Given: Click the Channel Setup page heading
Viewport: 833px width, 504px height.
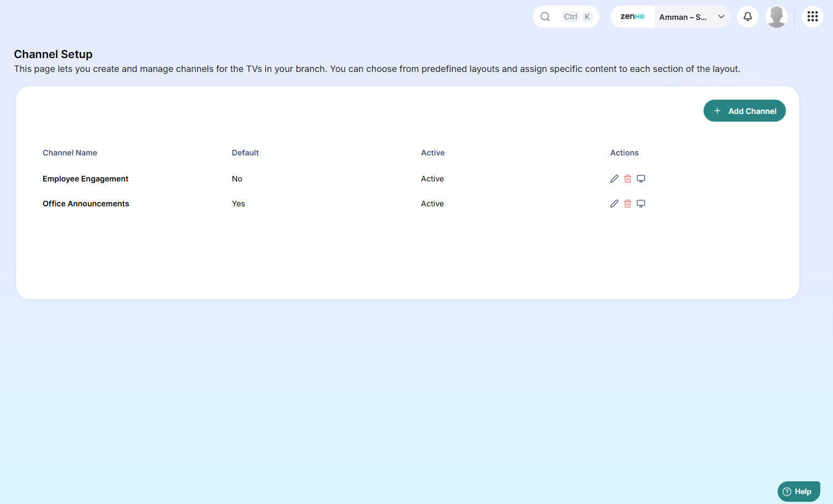Looking at the screenshot, I should 53,54.
